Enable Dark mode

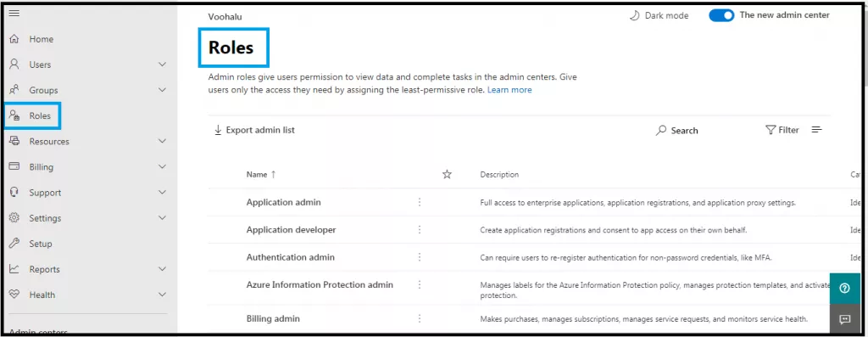point(659,15)
